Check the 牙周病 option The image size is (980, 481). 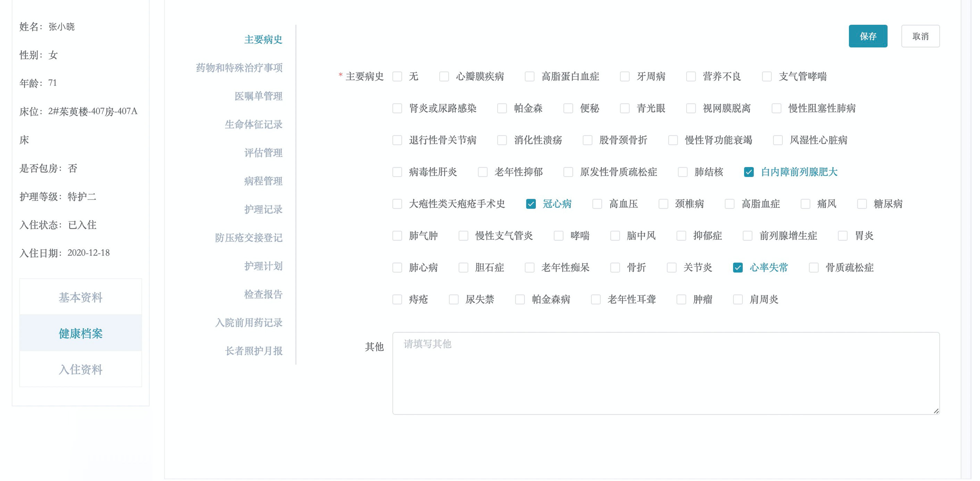pyautogui.click(x=625, y=76)
